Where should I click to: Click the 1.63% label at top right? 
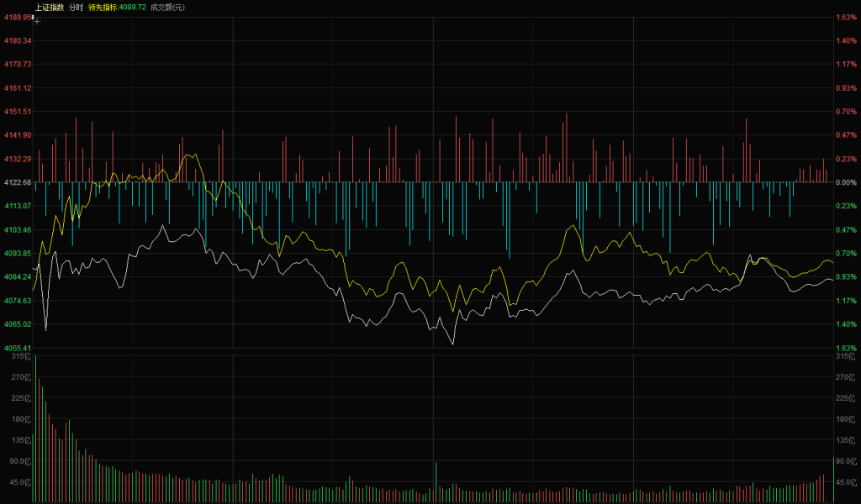845,17
